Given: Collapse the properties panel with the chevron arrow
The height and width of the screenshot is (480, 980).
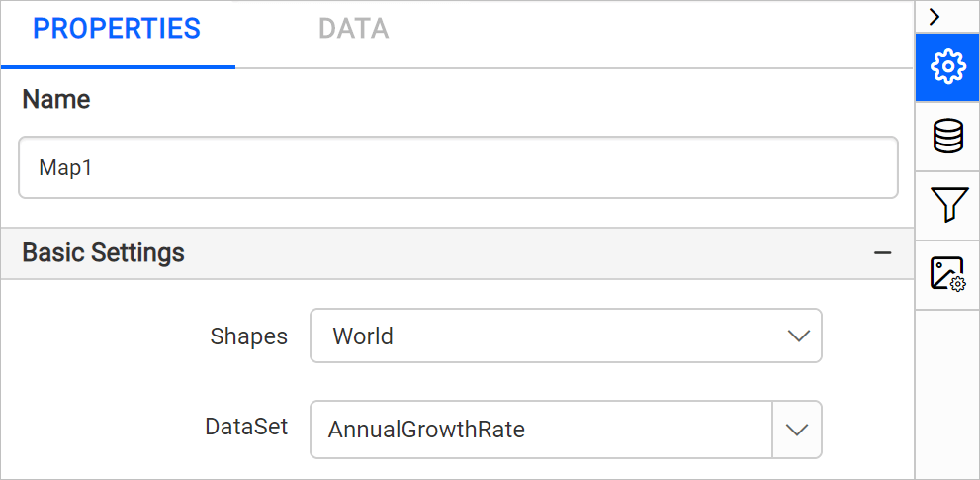Looking at the screenshot, I should click(x=935, y=16).
